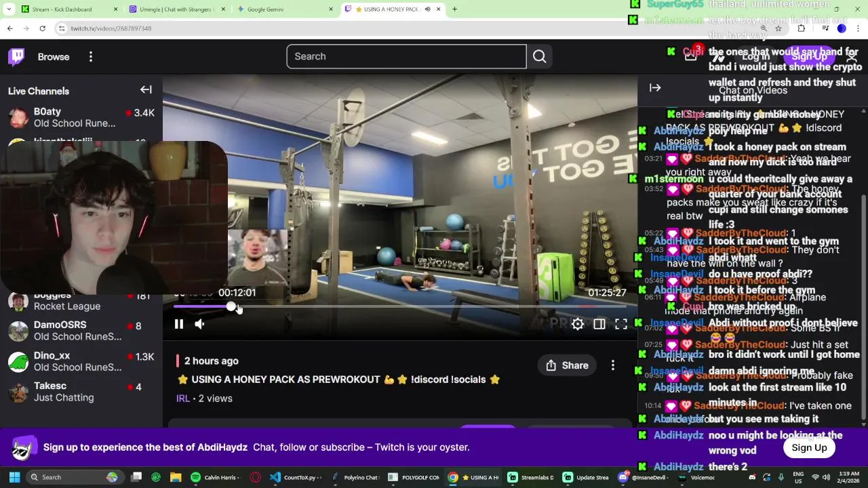
Task: Open the POLYGOLF taskbar window
Action: pos(414,477)
